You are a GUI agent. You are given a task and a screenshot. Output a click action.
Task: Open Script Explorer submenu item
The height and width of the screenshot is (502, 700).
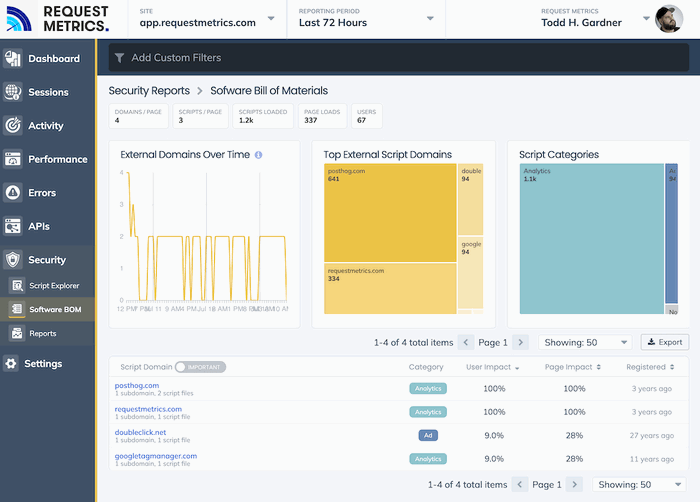[x=48, y=285]
